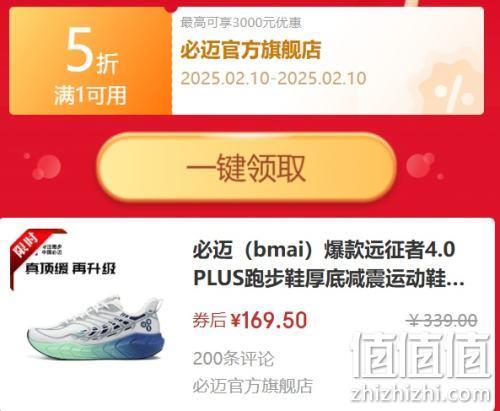Open the running shoe product thumbnail
Screen dimensions: 500x411
coord(96,327)
